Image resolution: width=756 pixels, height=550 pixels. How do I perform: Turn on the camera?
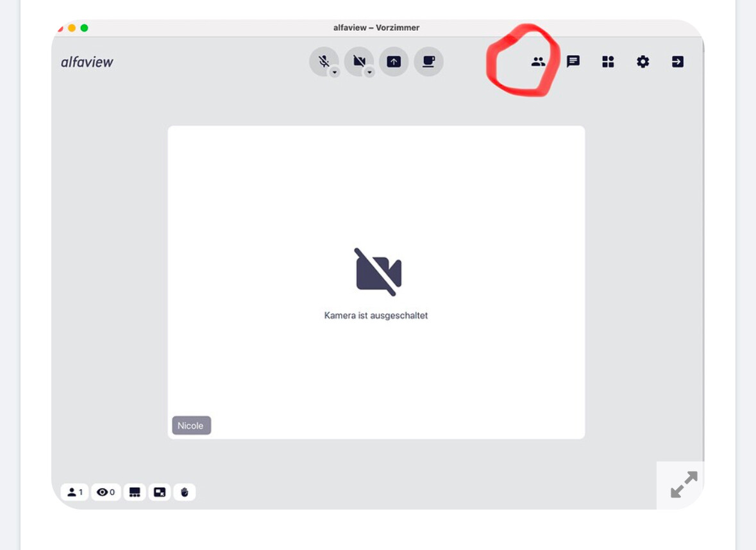point(358,62)
